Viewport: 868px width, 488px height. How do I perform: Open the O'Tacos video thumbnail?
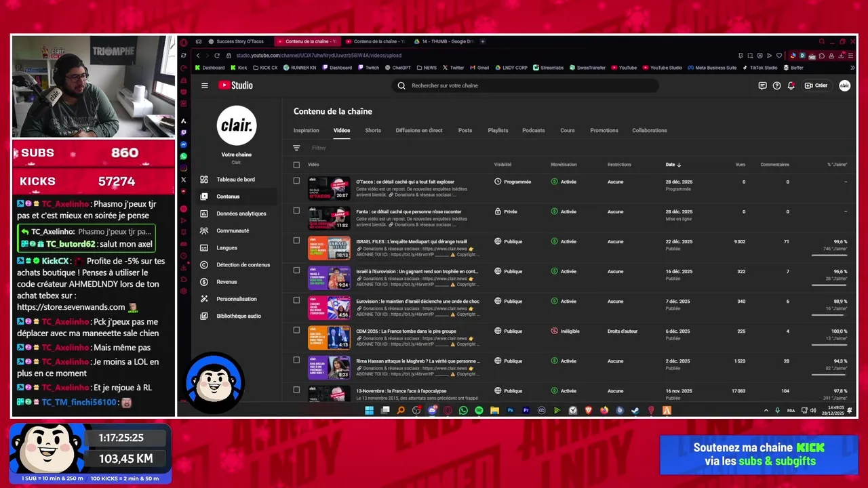coord(329,188)
